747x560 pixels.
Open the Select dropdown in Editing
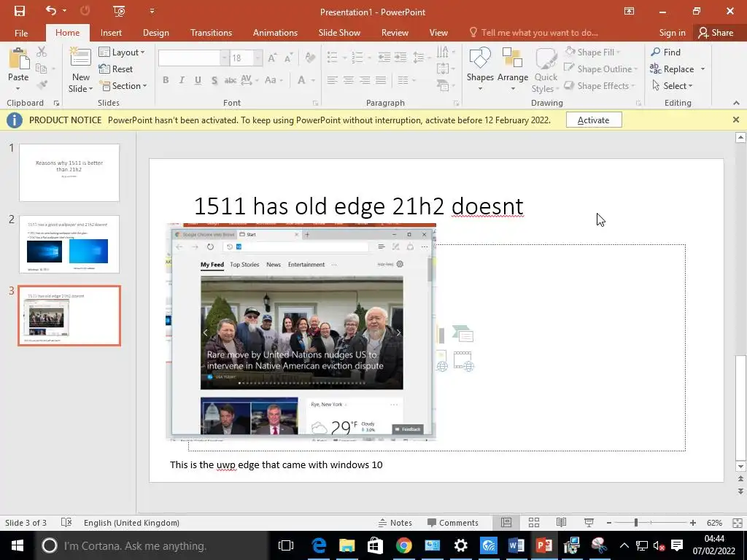[x=672, y=86]
